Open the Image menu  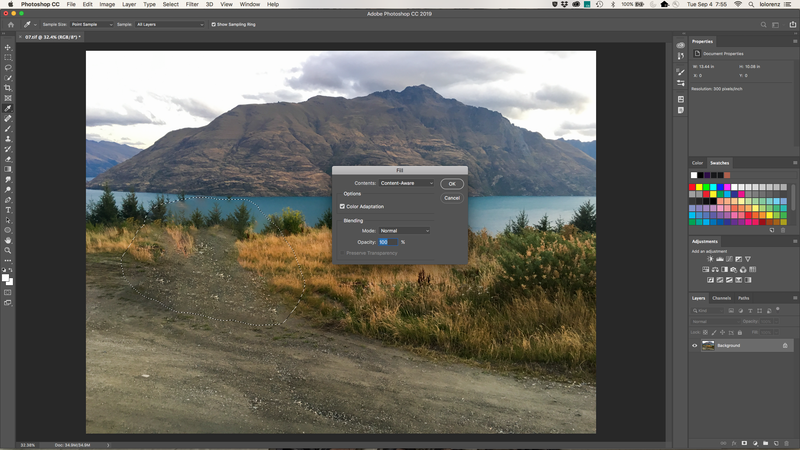tap(107, 4)
